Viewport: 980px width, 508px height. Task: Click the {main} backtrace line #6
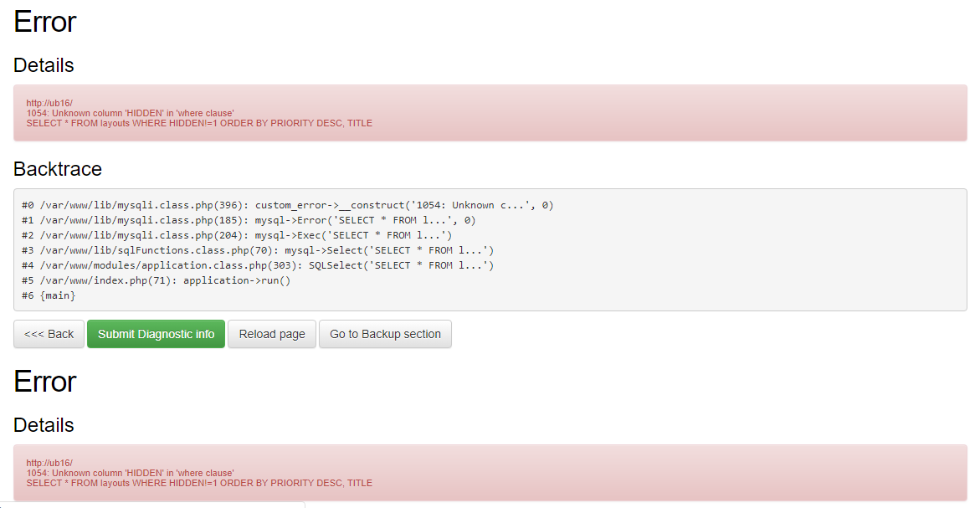coord(49,295)
